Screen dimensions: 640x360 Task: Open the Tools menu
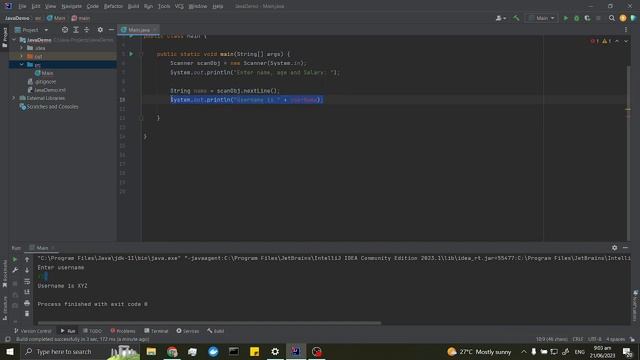[164, 6]
